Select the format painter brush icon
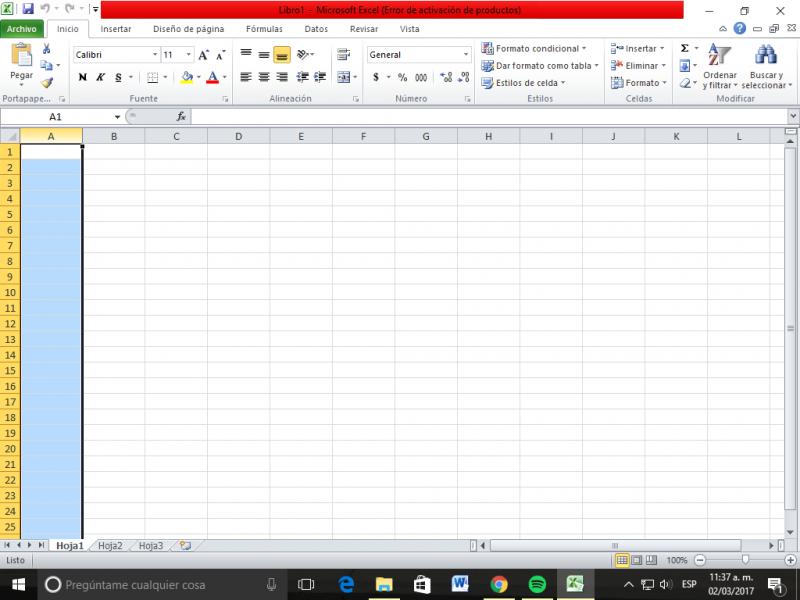Viewport: 800px width, 600px height. pos(47,84)
